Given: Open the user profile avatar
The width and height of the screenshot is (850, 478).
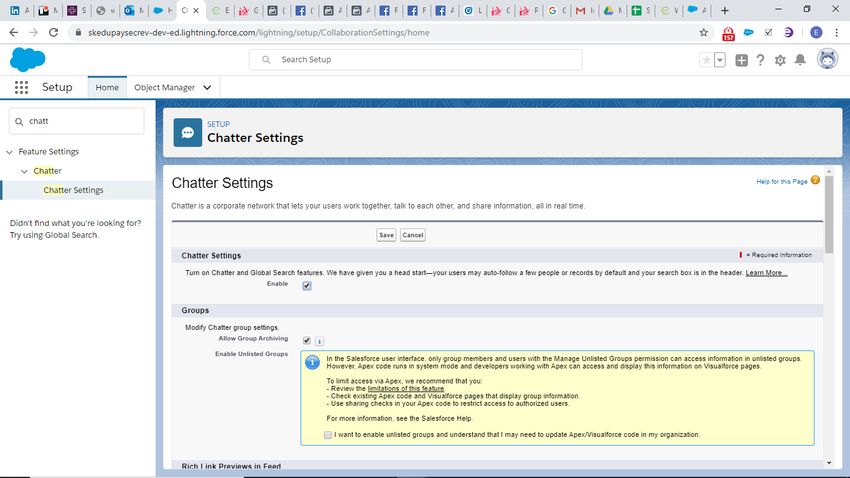Looking at the screenshot, I should click(827, 60).
